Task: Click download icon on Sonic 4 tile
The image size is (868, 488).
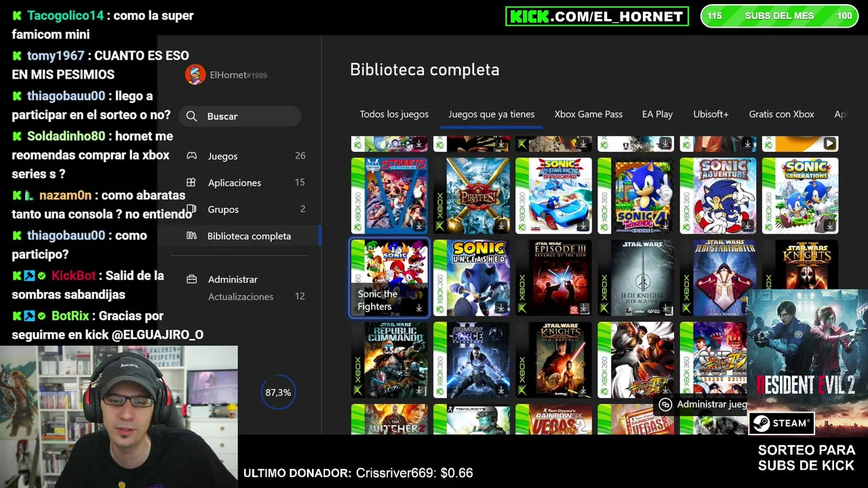Action: [665, 225]
